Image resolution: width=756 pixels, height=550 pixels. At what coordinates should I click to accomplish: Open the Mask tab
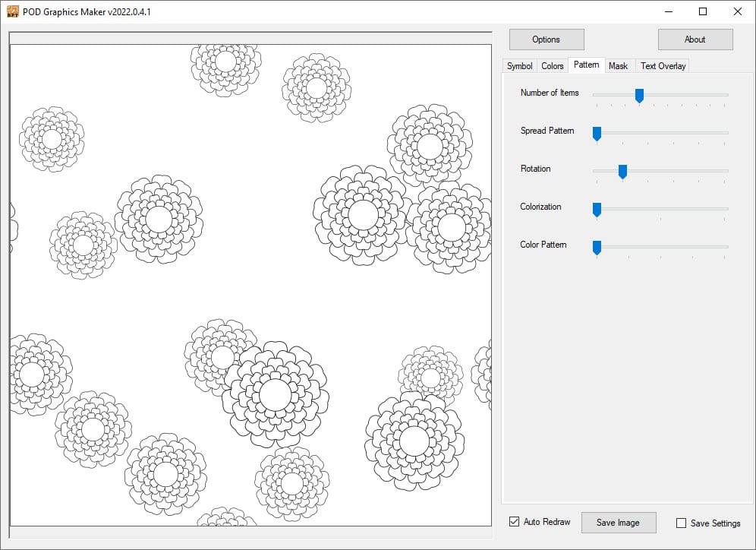pyautogui.click(x=618, y=66)
